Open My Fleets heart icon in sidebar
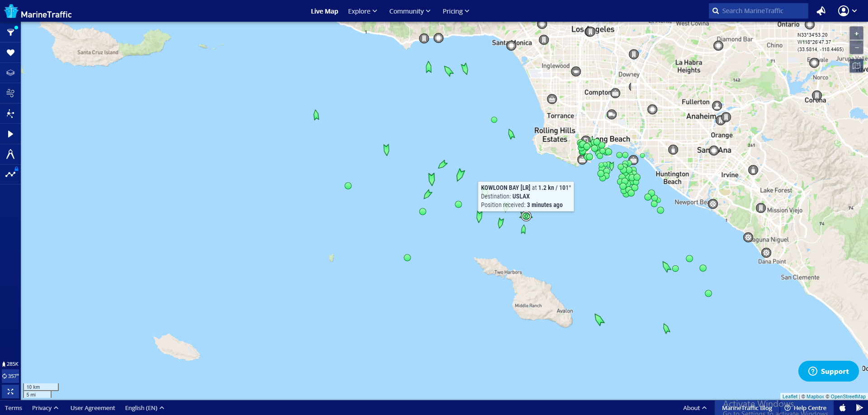The height and width of the screenshot is (415, 868). (x=10, y=53)
